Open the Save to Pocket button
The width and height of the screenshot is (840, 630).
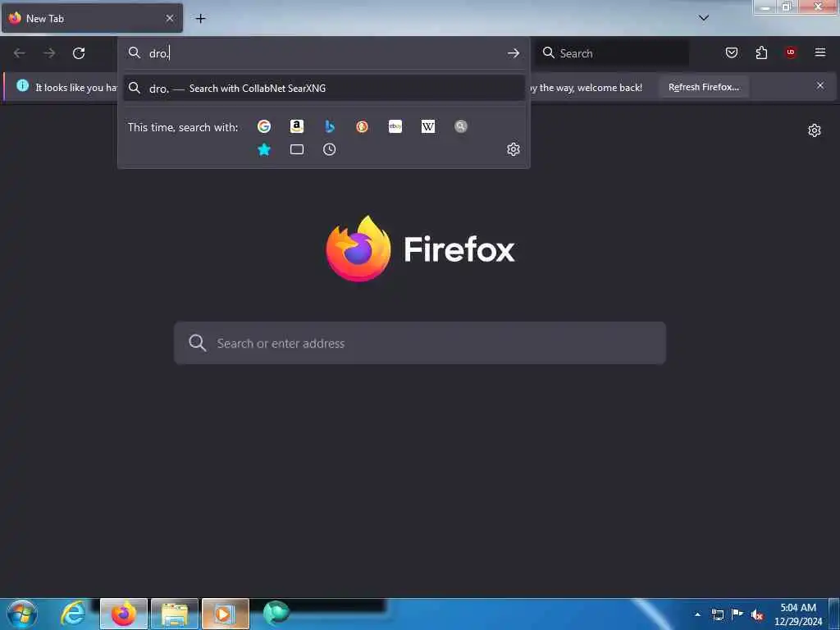[x=732, y=52]
